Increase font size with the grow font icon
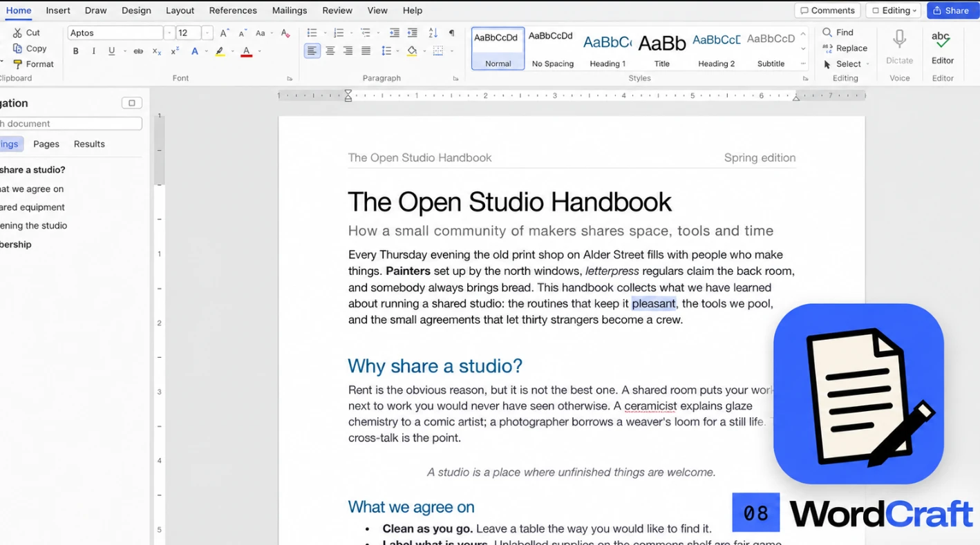This screenshot has width=980, height=545. (225, 33)
